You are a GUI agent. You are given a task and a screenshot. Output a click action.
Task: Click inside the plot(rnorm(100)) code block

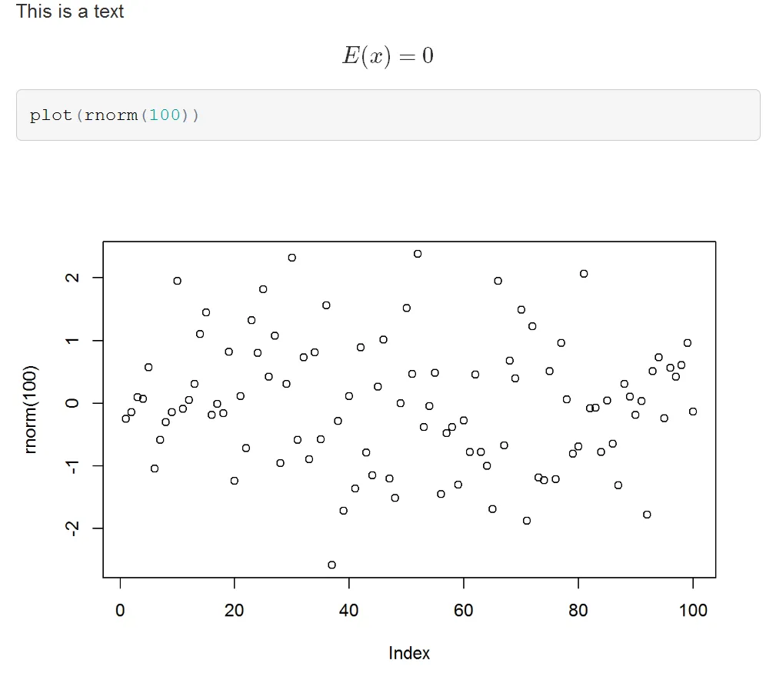(x=461, y=115)
